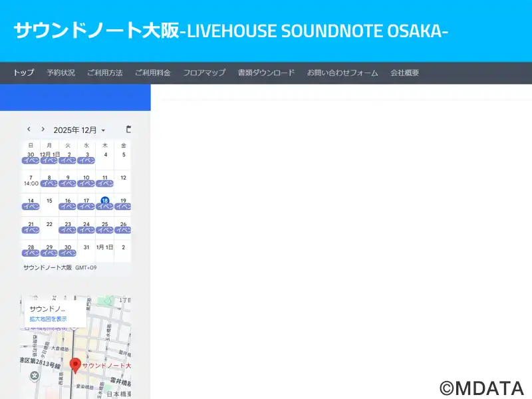Open お問い合わせフォーム page
This screenshot has width=532, height=399.
[342, 72]
